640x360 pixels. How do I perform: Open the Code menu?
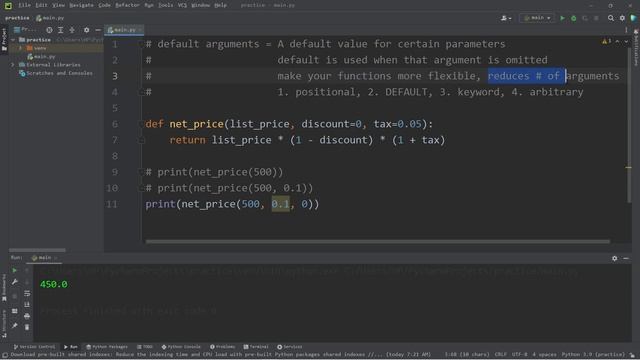104,5
